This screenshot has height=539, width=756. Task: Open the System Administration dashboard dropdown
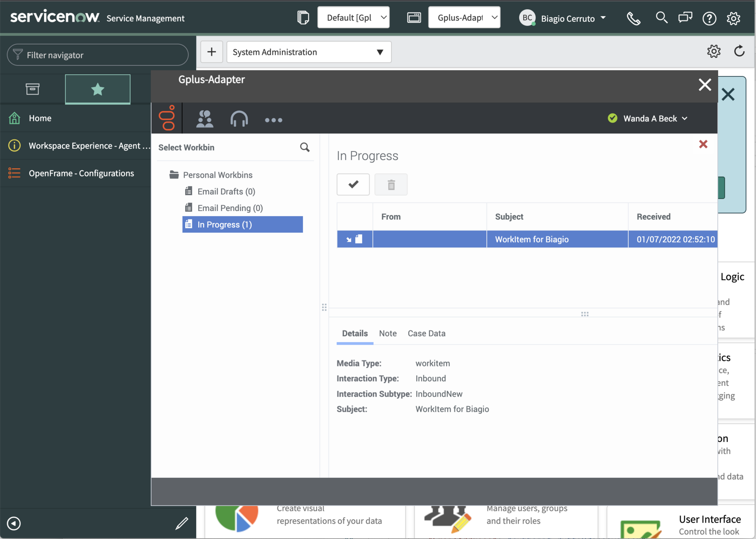[309, 52]
